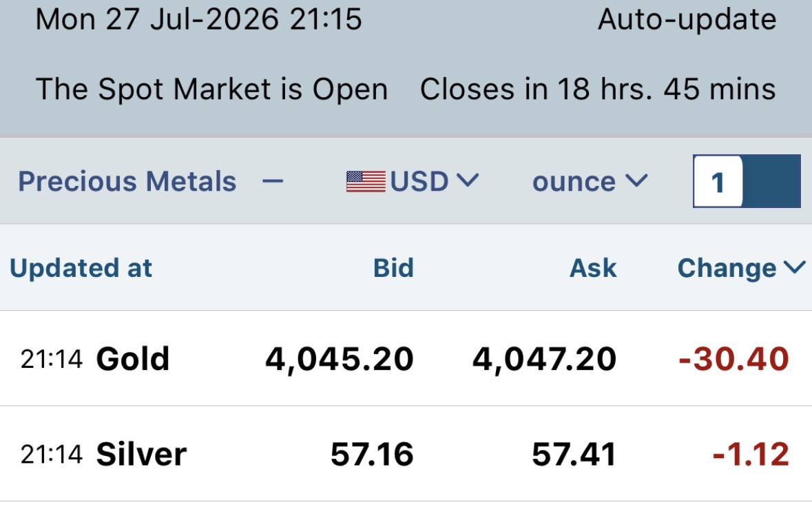Open the ounce weight unit dropdown
Image resolution: width=812 pixels, height=507 pixels.
[590, 181]
